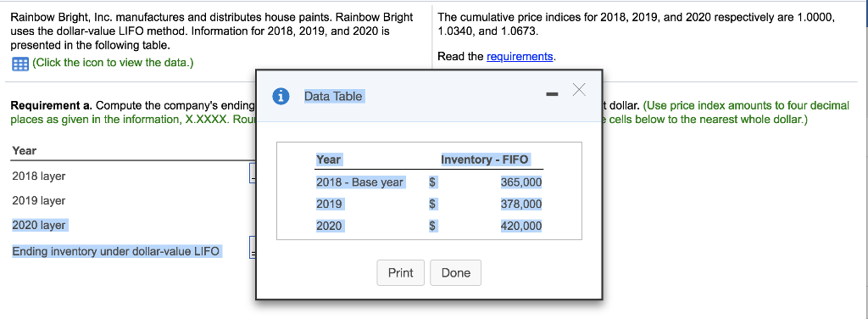Viewport: 868px width, 319px height.
Task: Click the 2019 row label in data table
Action: pyautogui.click(x=329, y=204)
